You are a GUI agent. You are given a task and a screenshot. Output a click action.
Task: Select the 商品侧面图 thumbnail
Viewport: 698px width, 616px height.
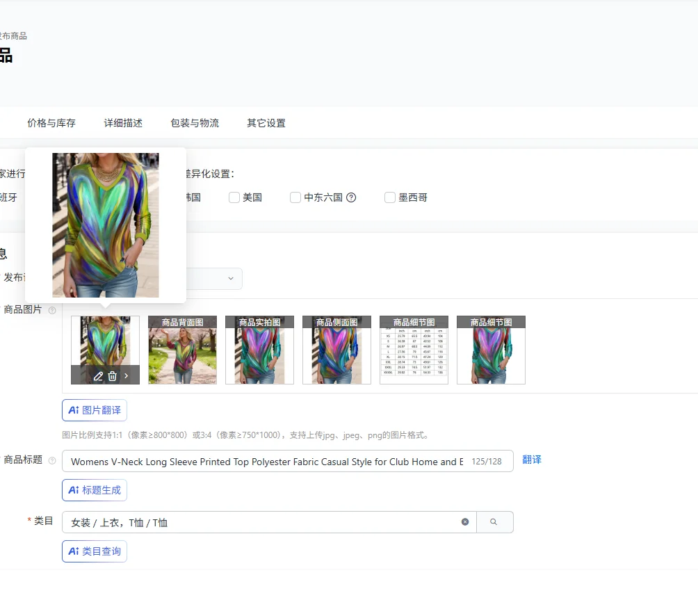[x=336, y=350]
